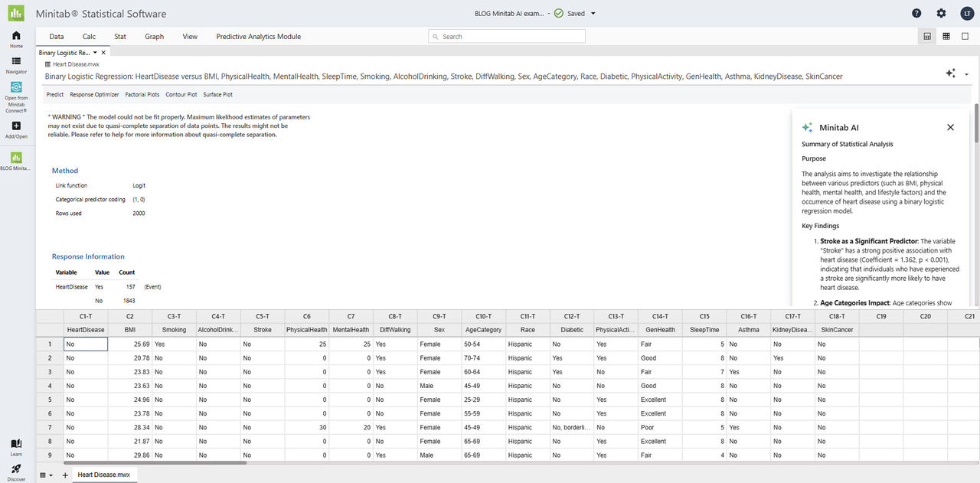Open the Learn resources icon

tap(15, 444)
